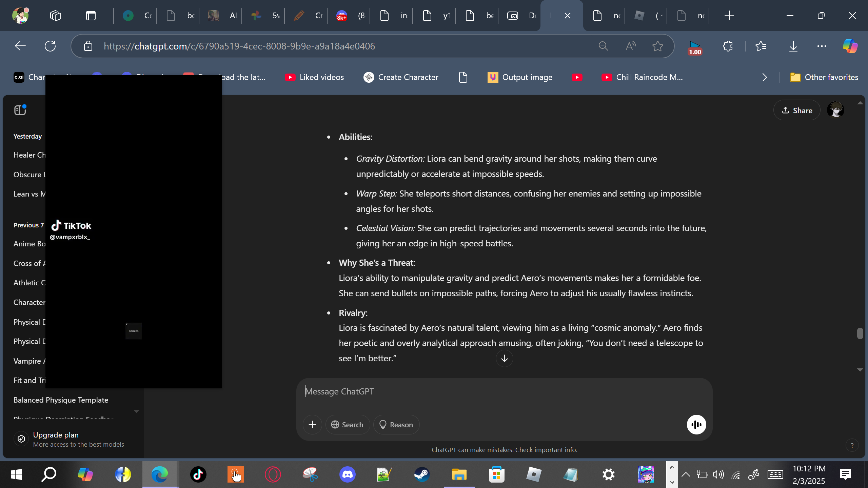Show hidden system tray icons
This screenshot has width=868, height=488.
pos(686,474)
